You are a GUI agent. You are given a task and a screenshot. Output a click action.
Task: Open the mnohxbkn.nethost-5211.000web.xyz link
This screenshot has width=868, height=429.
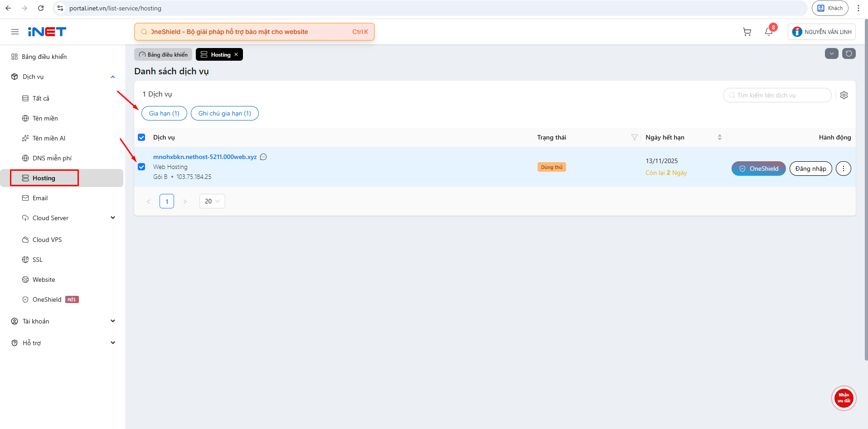point(205,157)
